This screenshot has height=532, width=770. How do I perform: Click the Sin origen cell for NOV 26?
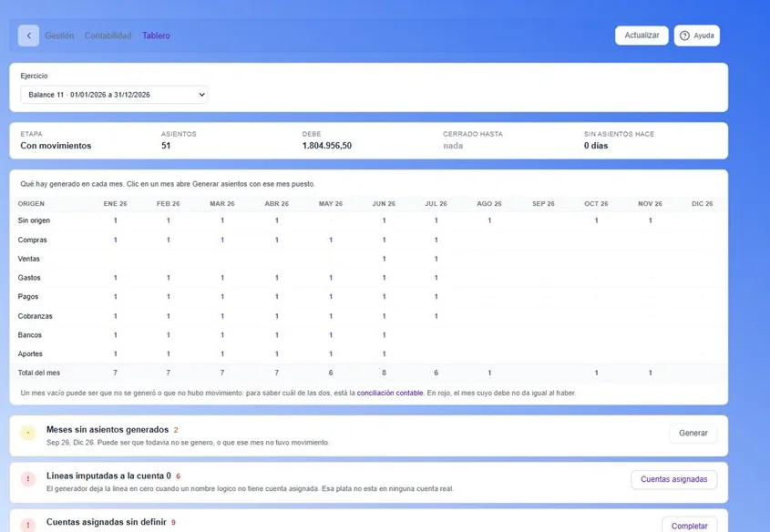click(x=651, y=220)
